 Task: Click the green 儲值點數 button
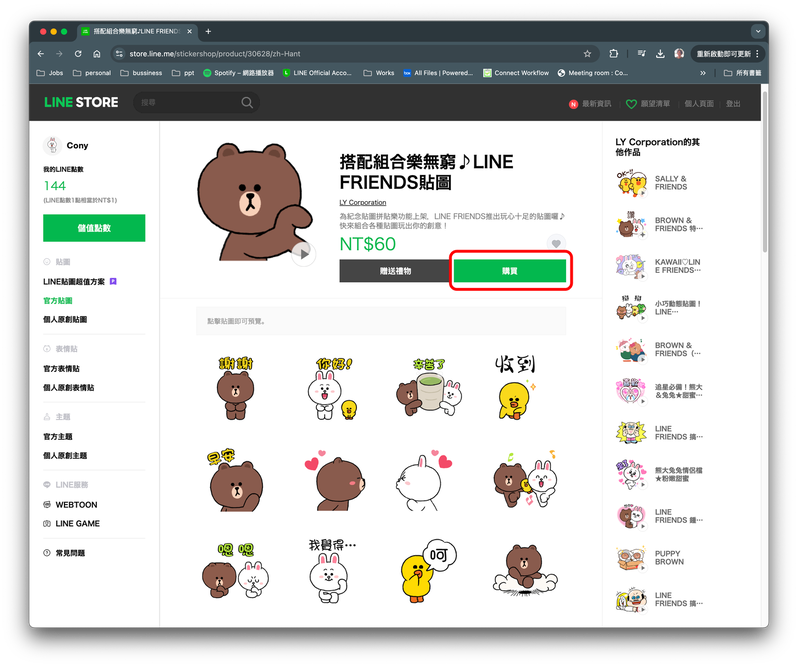click(x=94, y=228)
